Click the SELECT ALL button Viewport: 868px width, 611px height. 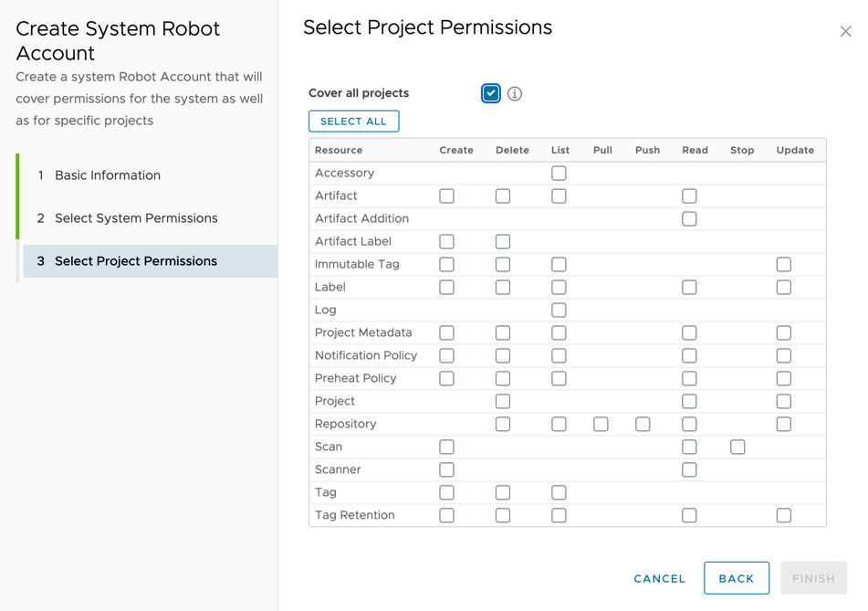[x=353, y=121]
